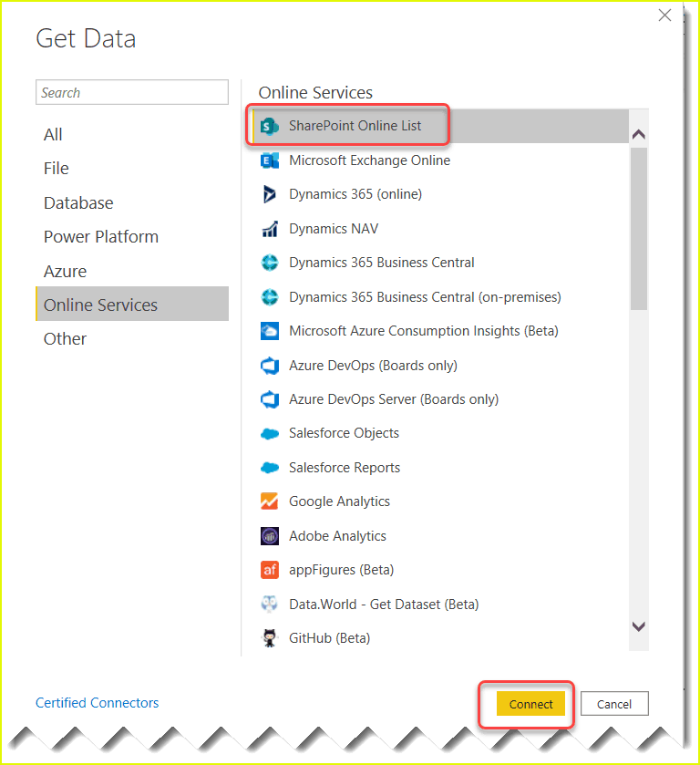The height and width of the screenshot is (765, 700).
Task: Click the Salesforce Reports cloud icon
Action: coord(269,468)
